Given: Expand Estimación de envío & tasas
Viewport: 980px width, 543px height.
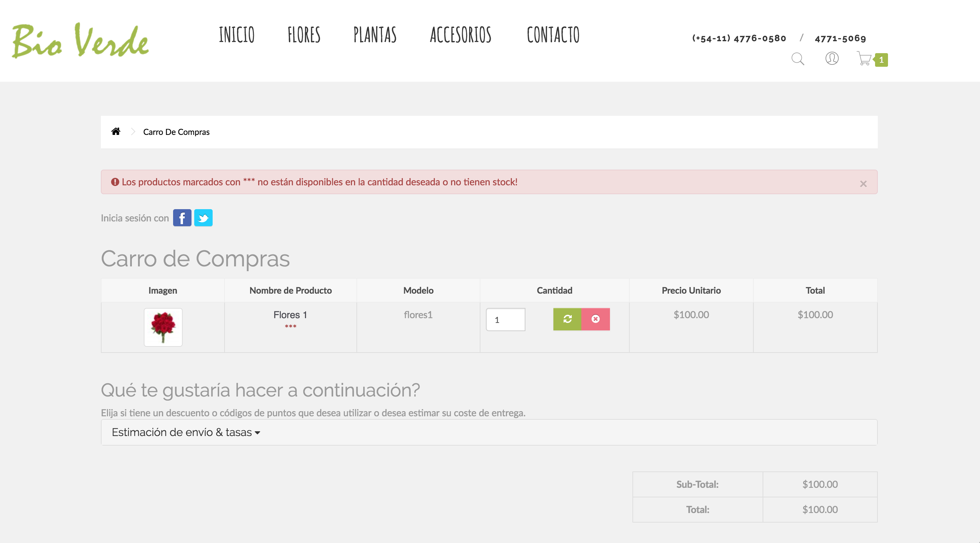Looking at the screenshot, I should click(x=186, y=432).
